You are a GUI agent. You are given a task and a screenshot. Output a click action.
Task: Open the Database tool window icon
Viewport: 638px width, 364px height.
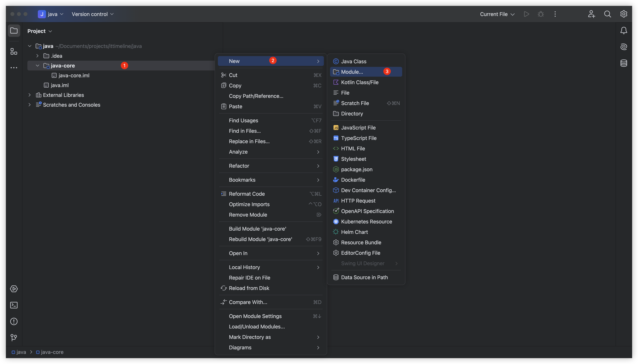(623, 63)
